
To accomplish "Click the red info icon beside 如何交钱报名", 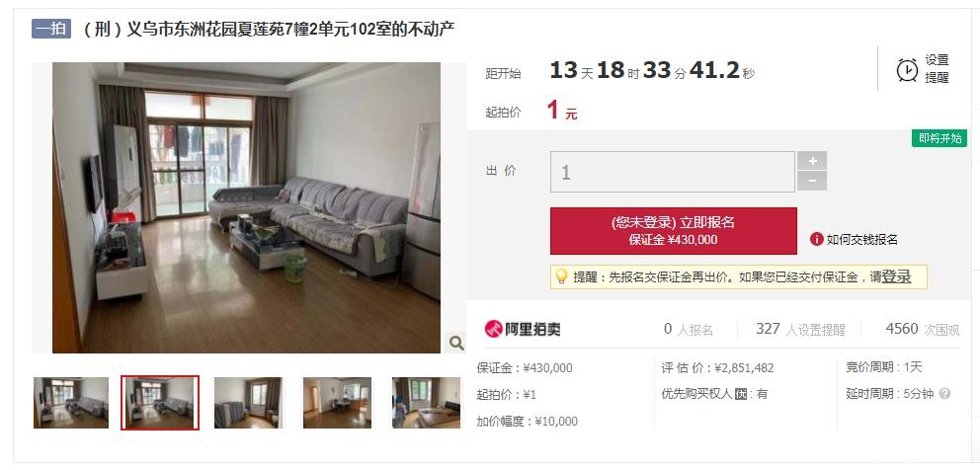I will point(816,239).
